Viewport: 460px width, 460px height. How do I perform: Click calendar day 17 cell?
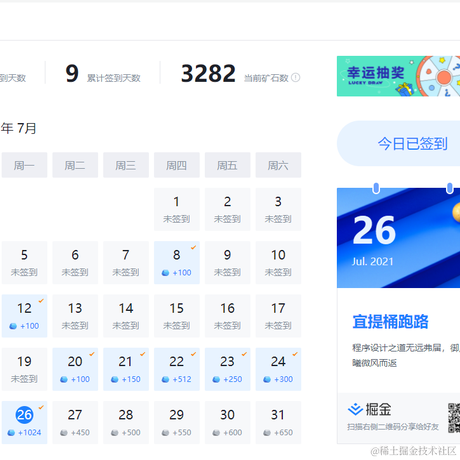[x=278, y=316]
